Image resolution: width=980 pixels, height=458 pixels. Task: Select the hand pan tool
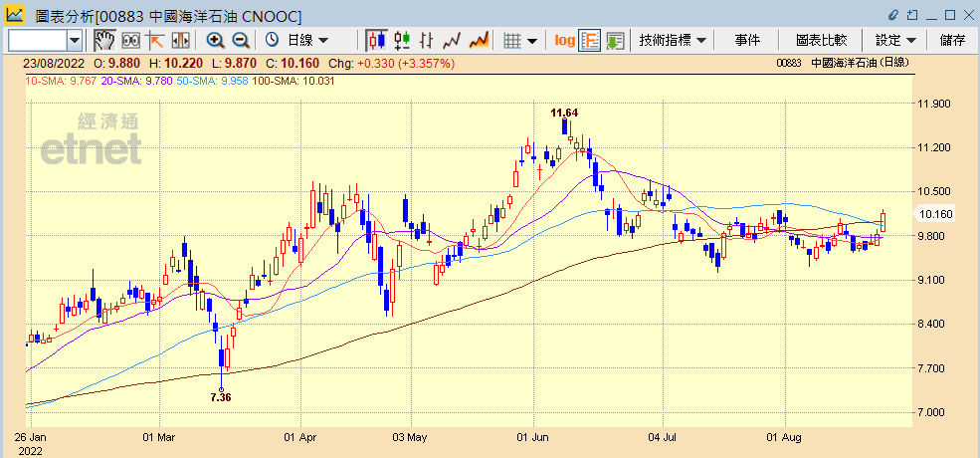click(x=105, y=41)
